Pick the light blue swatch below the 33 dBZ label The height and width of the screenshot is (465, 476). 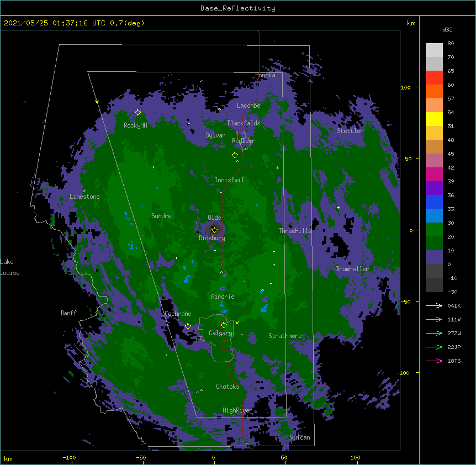tap(434, 215)
